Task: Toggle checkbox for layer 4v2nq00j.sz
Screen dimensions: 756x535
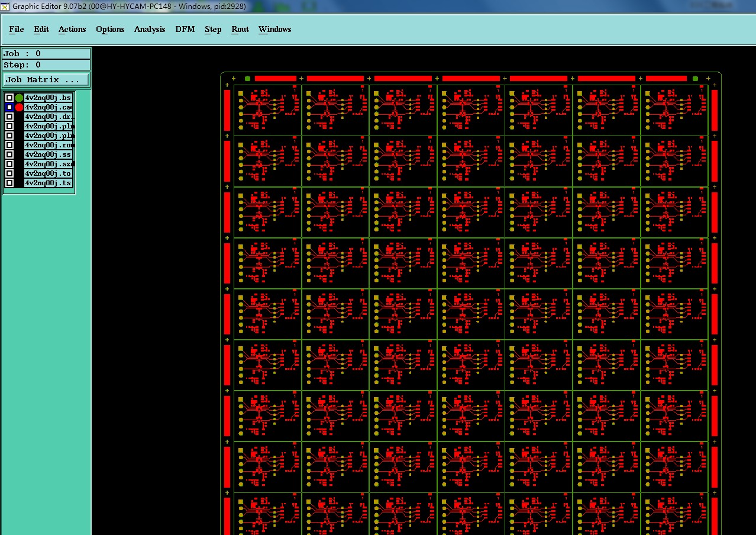Action: pyautogui.click(x=9, y=164)
